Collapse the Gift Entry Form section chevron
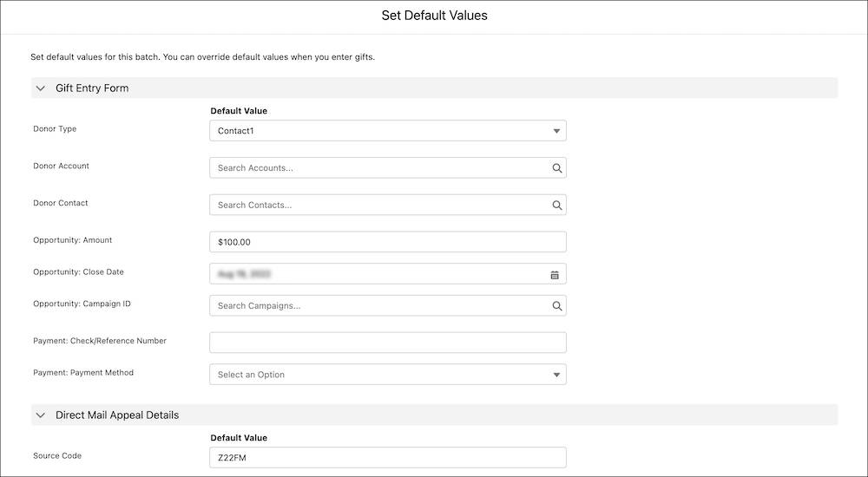This screenshot has width=868, height=477. coord(41,88)
